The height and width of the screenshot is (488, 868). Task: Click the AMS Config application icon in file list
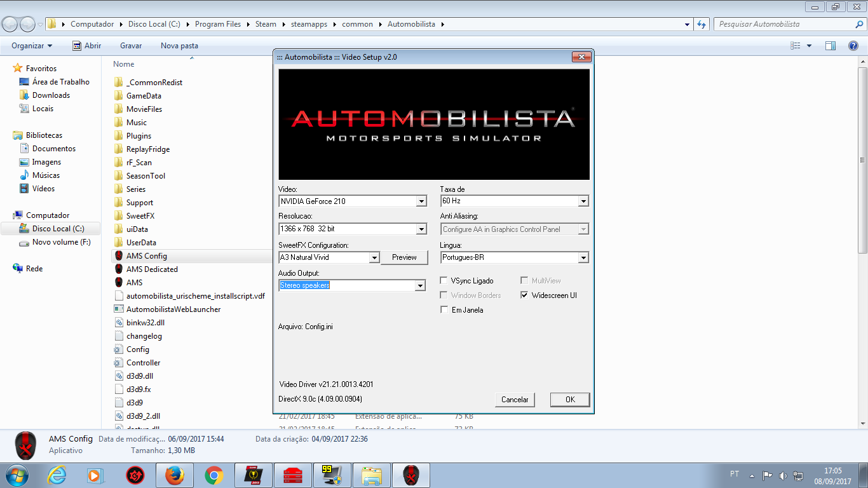pos(118,255)
